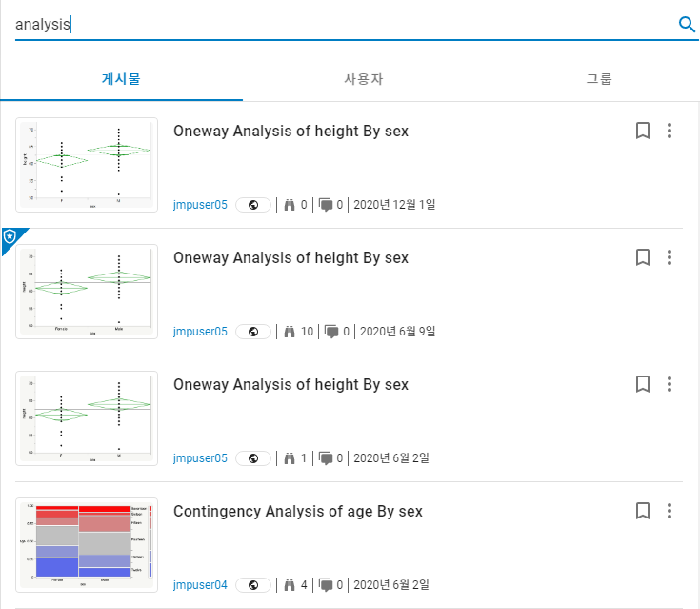Open more options for June 9 post

click(670, 257)
